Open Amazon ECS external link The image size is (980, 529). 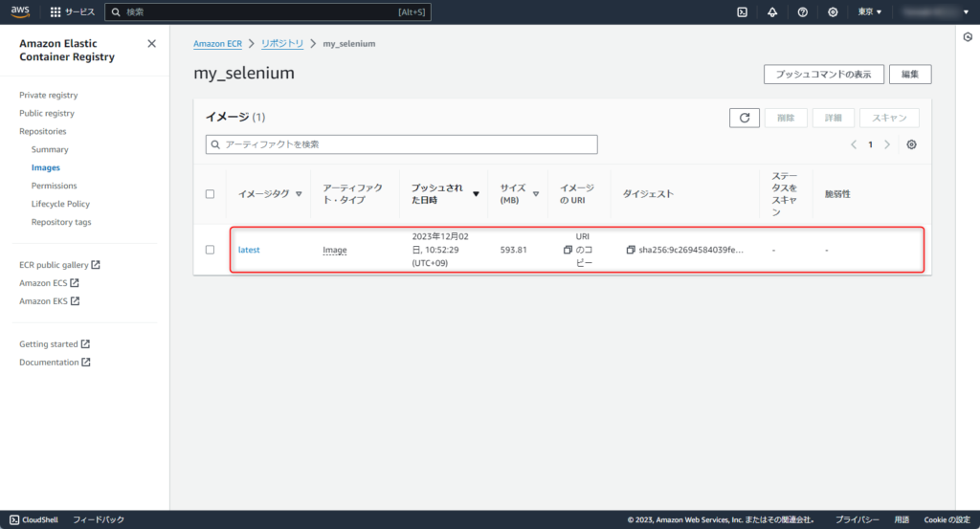pos(49,283)
